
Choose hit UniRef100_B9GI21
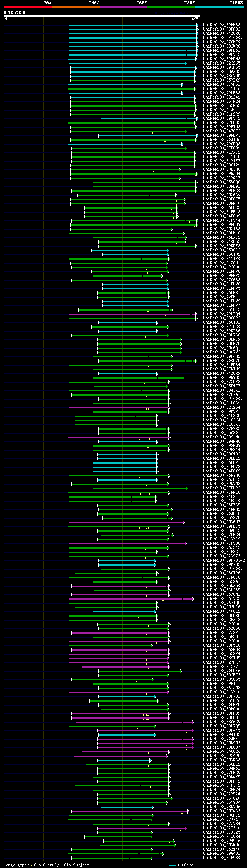[x=222, y=165]
